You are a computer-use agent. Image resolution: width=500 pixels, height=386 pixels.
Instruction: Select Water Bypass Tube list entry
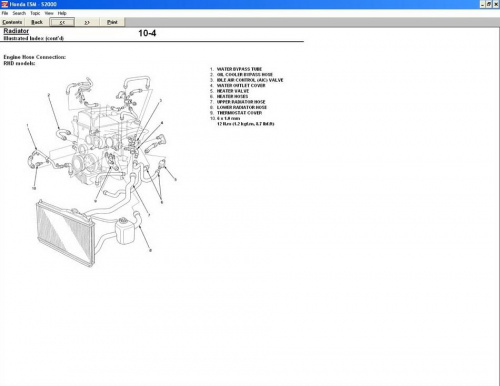239,69
